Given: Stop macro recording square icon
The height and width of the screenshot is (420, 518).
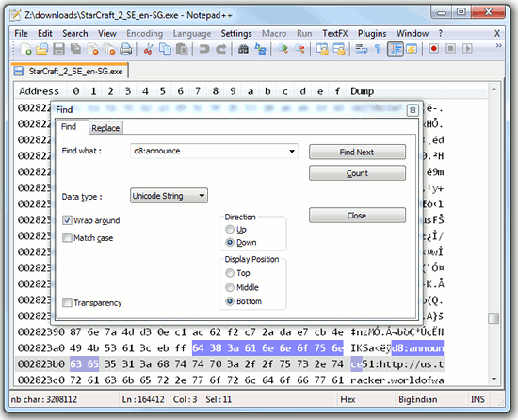Looking at the screenshot, I should [450, 49].
